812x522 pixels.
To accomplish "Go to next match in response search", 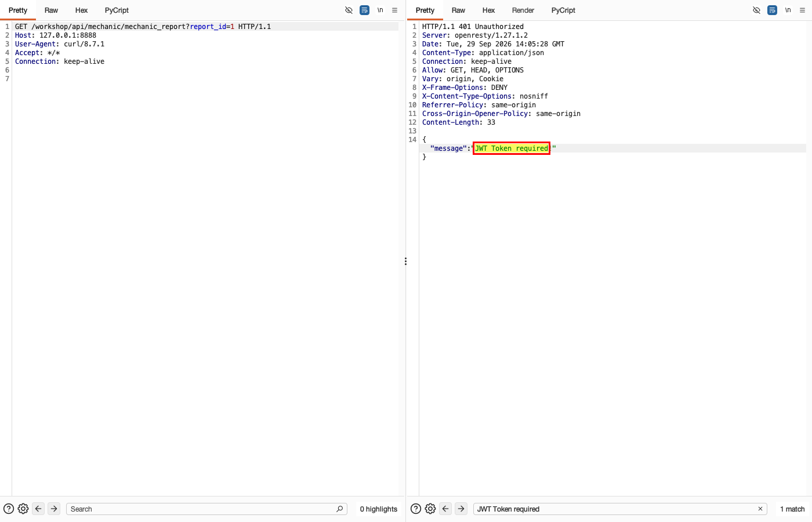I will pos(461,509).
